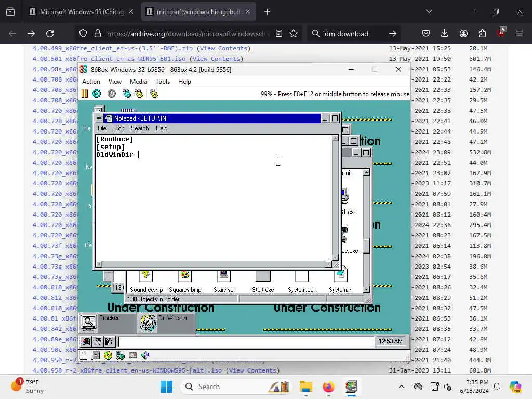This screenshot has height=399, width=532.
Task: Open the Help menu in Notepad
Action: 162,128
